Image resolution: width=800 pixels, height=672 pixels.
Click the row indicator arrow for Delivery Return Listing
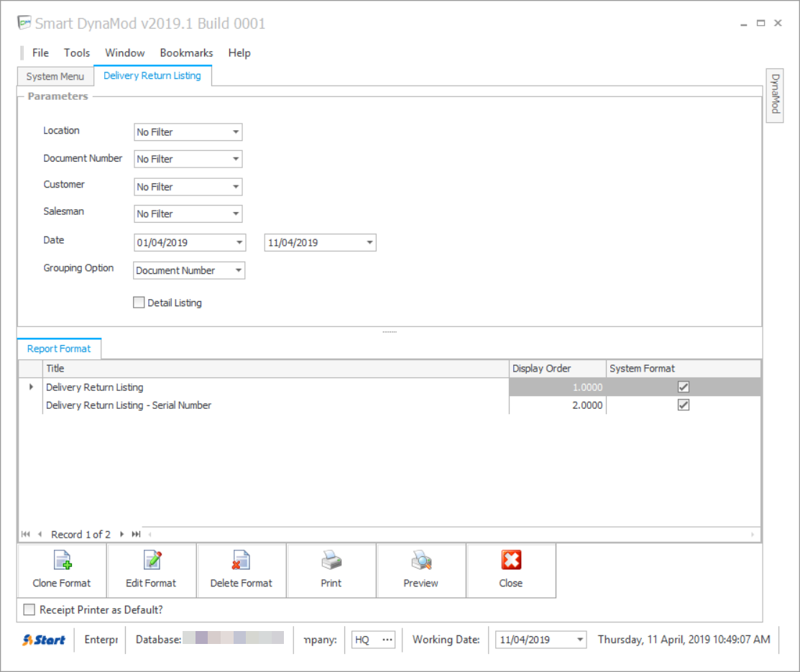[31, 387]
